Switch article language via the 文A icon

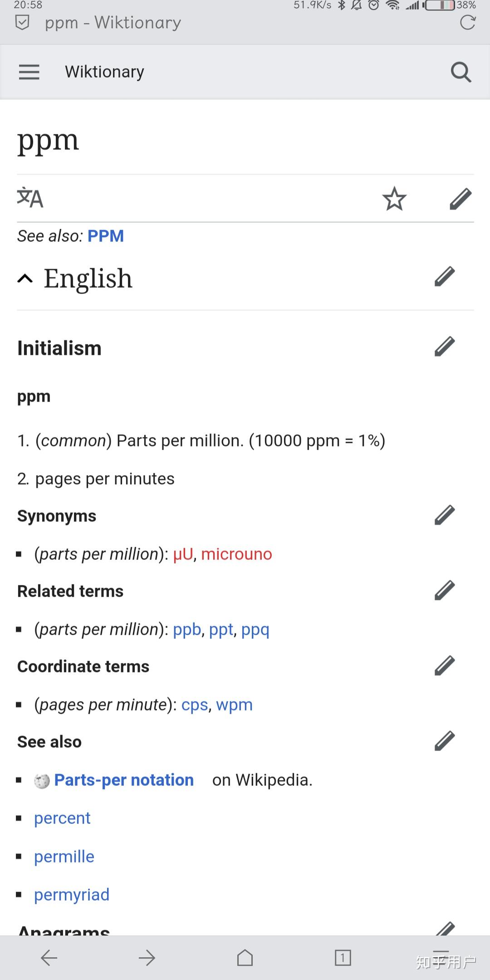click(x=30, y=198)
